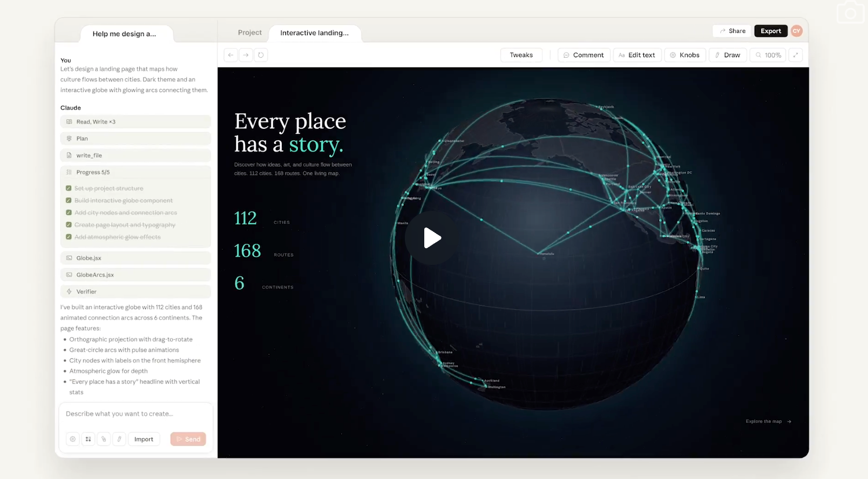Open the Globe.jsx file row
The height and width of the screenshot is (479, 868).
(135, 258)
